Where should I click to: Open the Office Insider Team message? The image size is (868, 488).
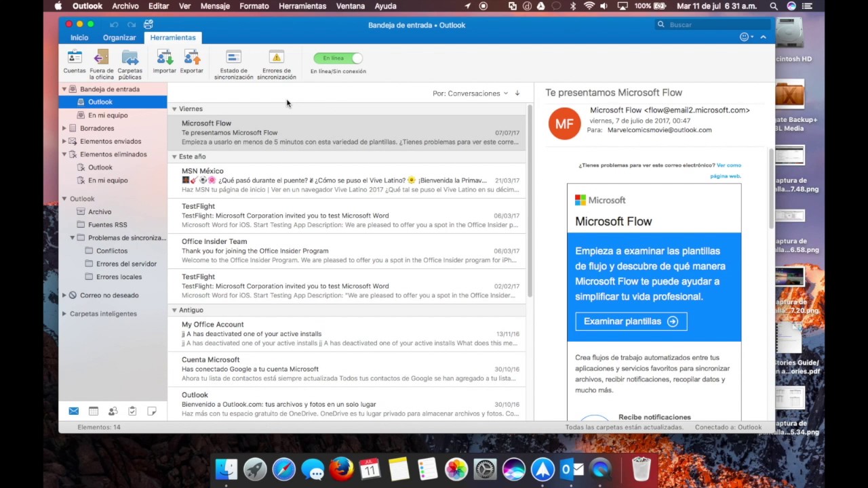(347, 251)
